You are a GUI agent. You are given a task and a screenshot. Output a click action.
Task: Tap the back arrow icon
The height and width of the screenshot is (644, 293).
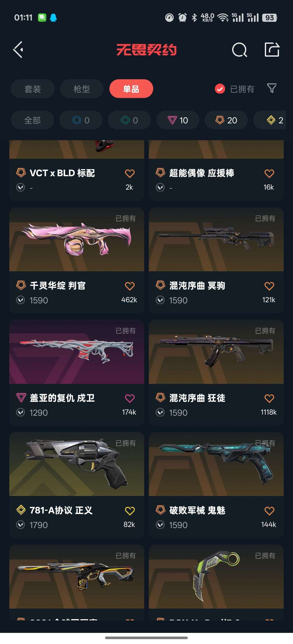pyautogui.click(x=18, y=50)
